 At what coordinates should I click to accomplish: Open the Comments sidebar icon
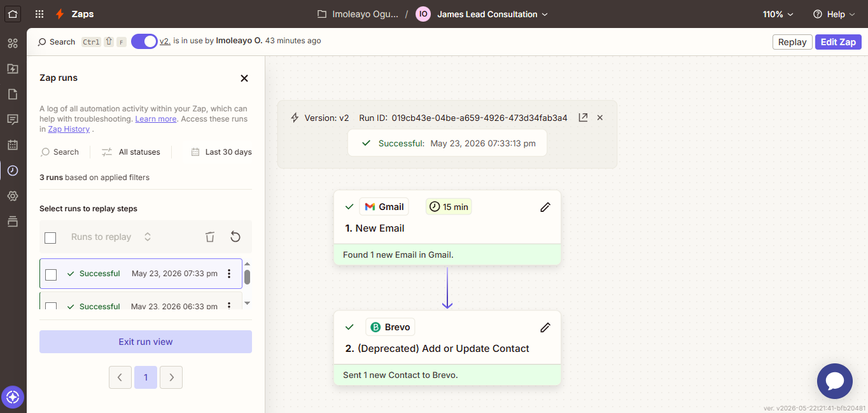pos(13,120)
